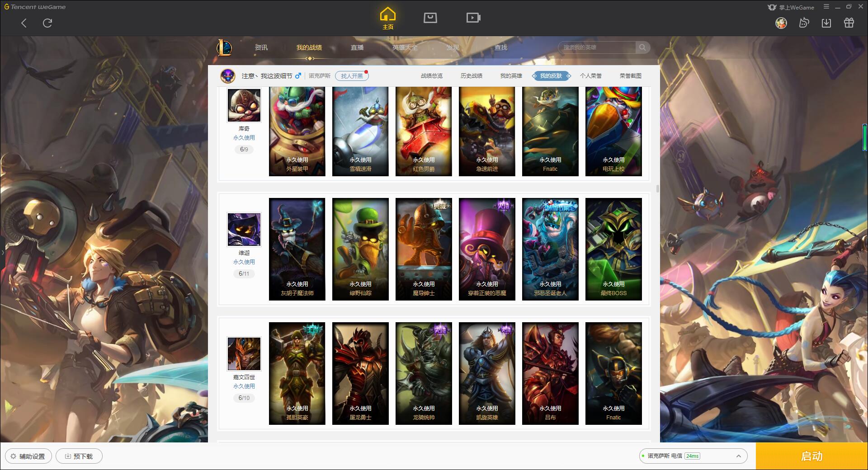Go back with the left arrow icon
The width and height of the screenshot is (868, 470).
(x=24, y=23)
